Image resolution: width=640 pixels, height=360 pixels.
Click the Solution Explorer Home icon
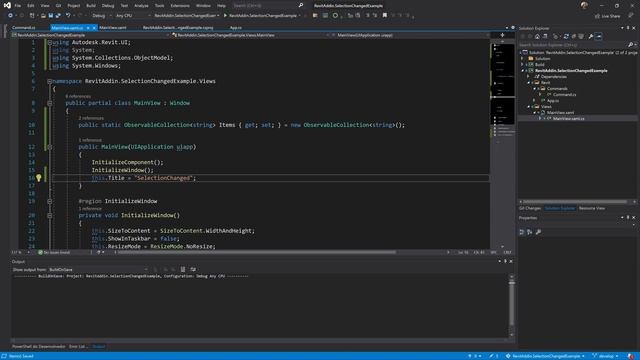[538, 36]
